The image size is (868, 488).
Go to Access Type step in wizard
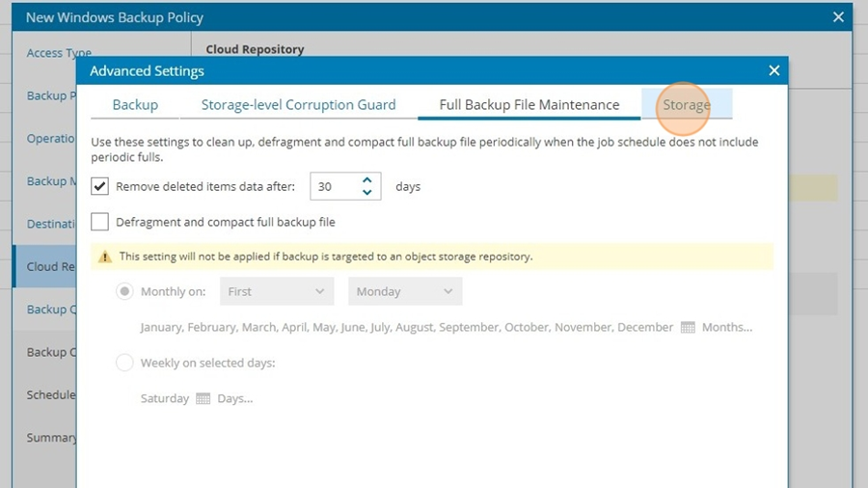point(59,53)
